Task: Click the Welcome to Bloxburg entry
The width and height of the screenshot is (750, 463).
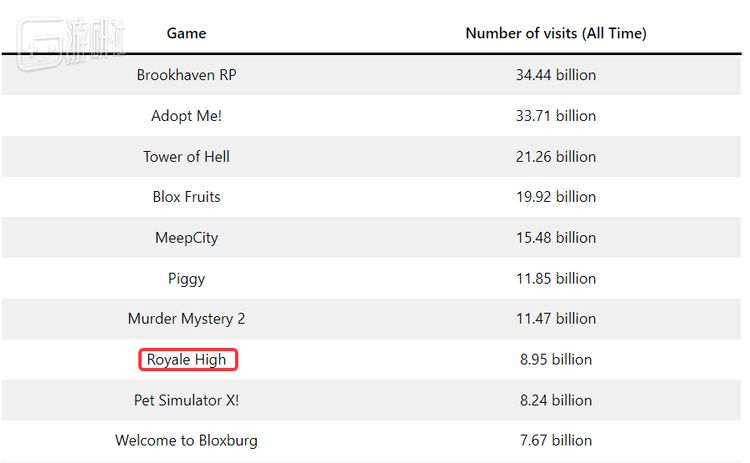Action: pos(186,441)
